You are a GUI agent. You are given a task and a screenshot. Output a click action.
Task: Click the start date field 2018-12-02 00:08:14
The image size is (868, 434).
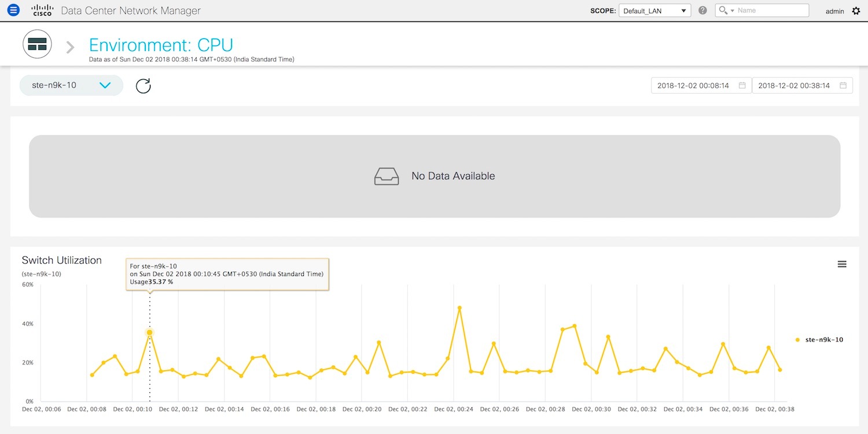(693, 86)
